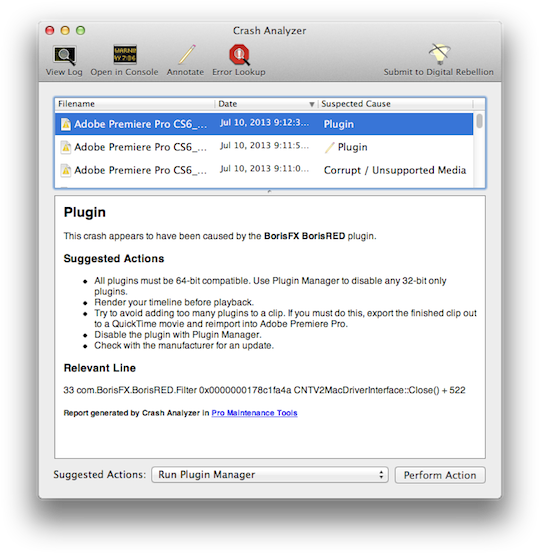The image size is (539, 553).
Task: Sort crash list by Filename column
Action: tap(135, 104)
